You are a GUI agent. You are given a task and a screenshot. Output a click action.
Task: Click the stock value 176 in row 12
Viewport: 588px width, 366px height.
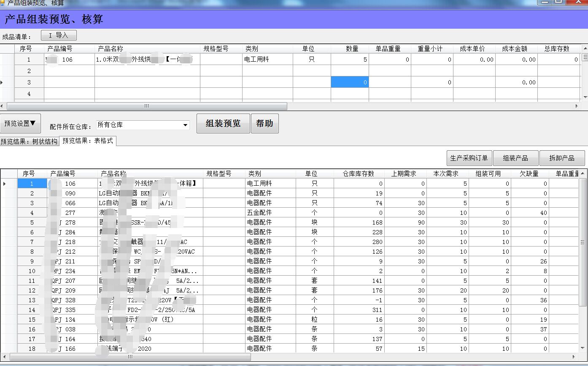coord(359,290)
